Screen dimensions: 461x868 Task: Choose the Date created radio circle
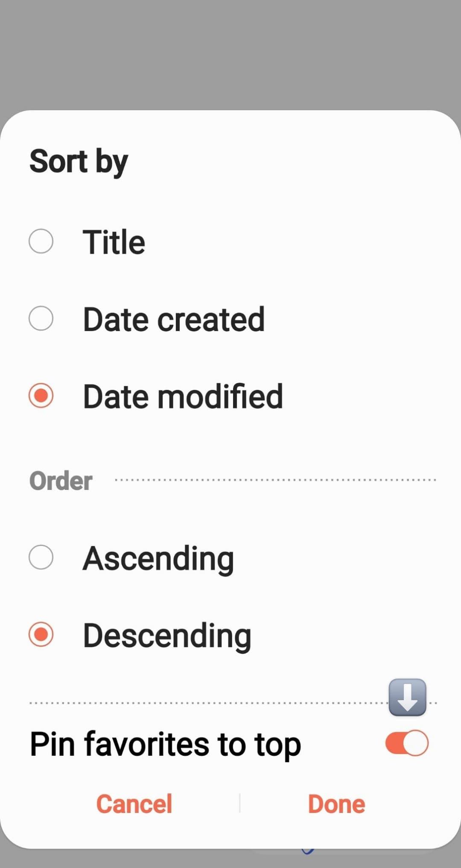click(41, 318)
